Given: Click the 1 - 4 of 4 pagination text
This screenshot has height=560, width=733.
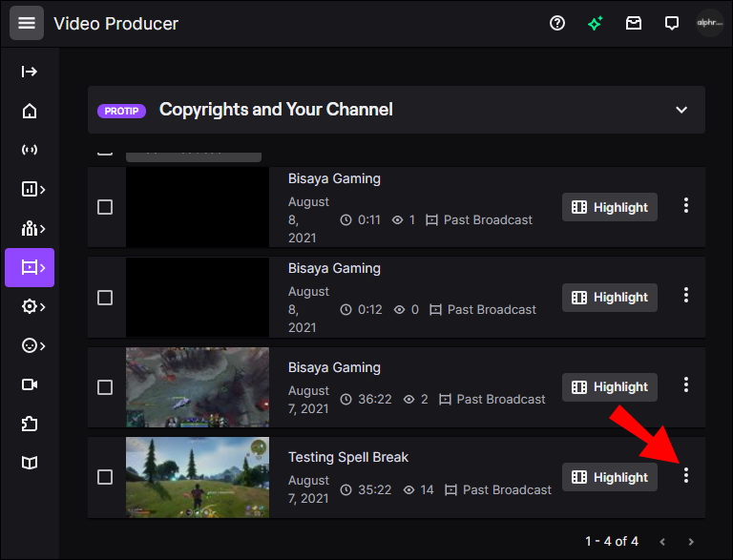Looking at the screenshot, I should 612,541.
